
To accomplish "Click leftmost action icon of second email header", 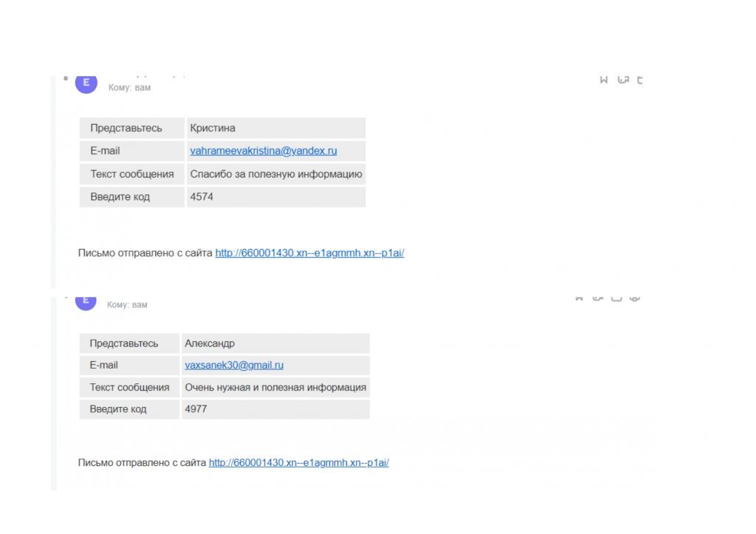I will tap(579, 298).
